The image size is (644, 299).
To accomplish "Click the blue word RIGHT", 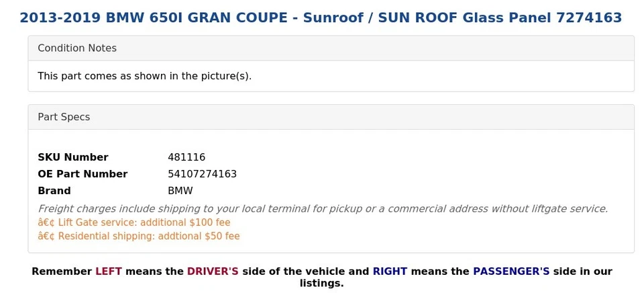I will click(x=390, y=271).
